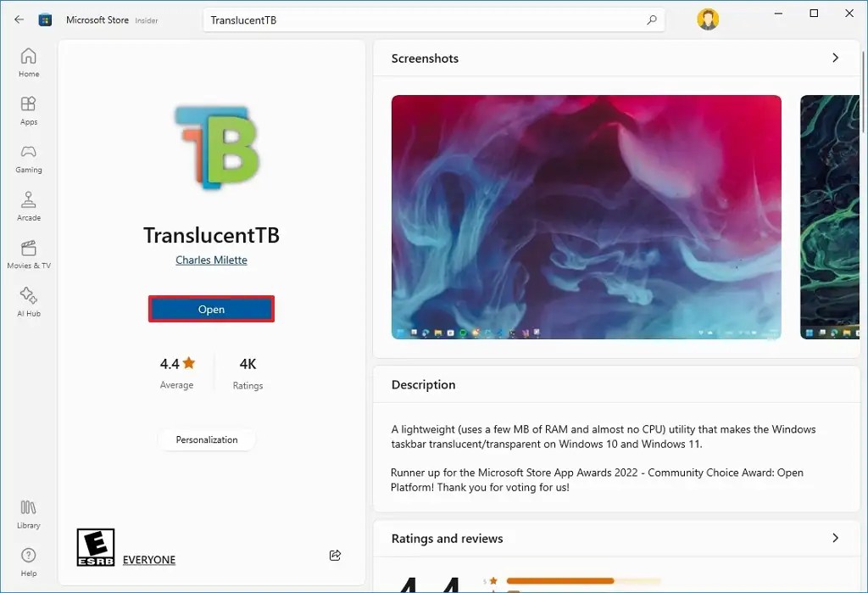
Task: Open the TranslucentTB app
Action: (x=210, y=309)
